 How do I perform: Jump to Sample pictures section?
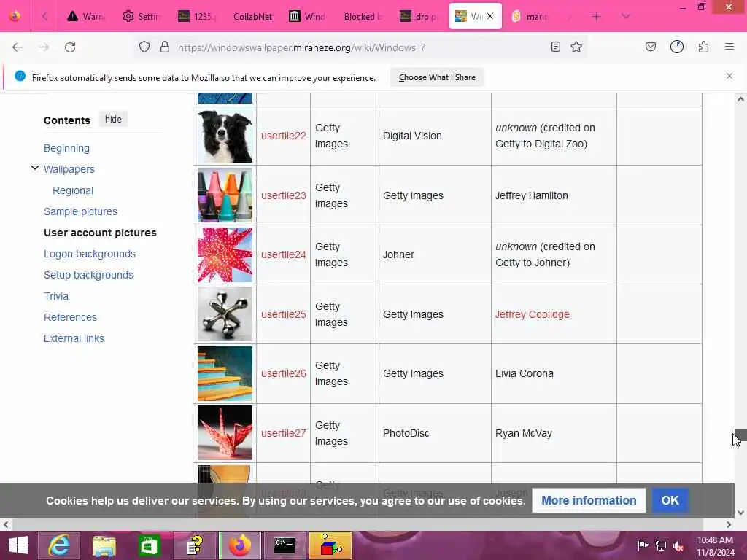coord(80,211)
